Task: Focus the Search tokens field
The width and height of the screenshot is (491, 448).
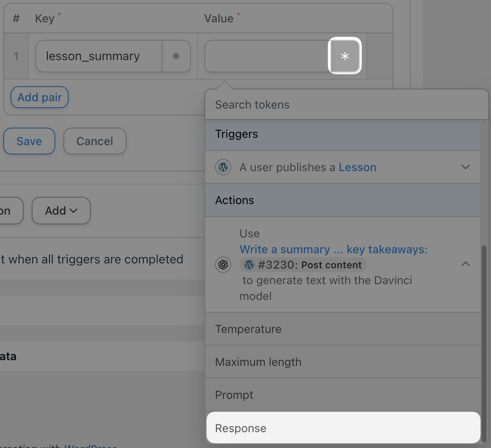Action: [x=345, y=105]
